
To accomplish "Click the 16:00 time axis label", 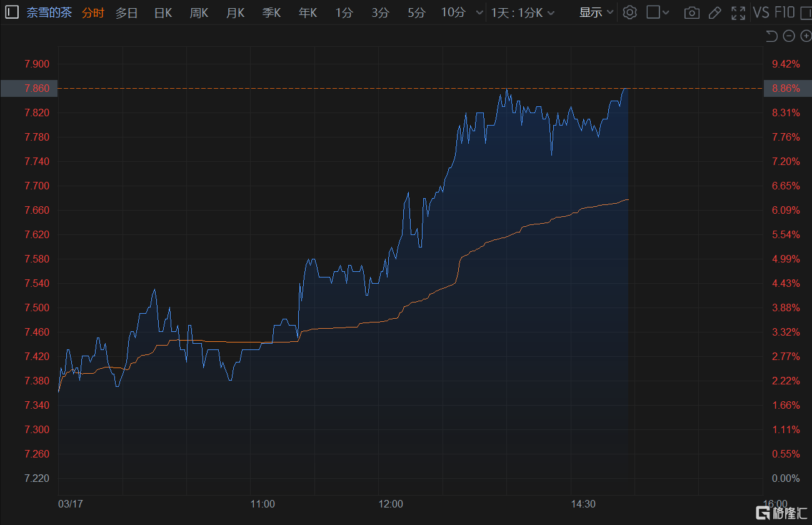I will (x=775, y=504).
